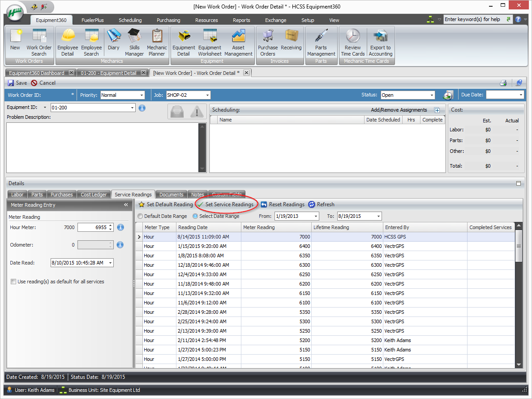The image size is (532, 399).
Task: Open the Documents details tab
Action: point(172,195)
